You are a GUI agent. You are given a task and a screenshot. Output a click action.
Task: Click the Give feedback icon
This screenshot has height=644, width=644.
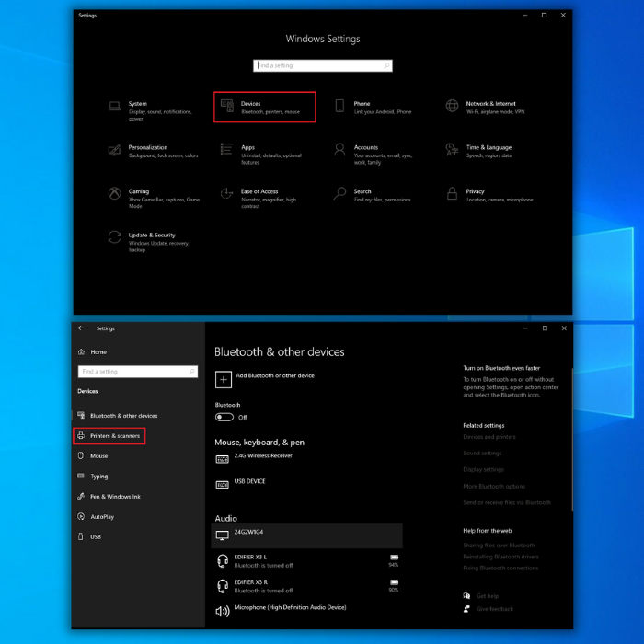(466, 609)
